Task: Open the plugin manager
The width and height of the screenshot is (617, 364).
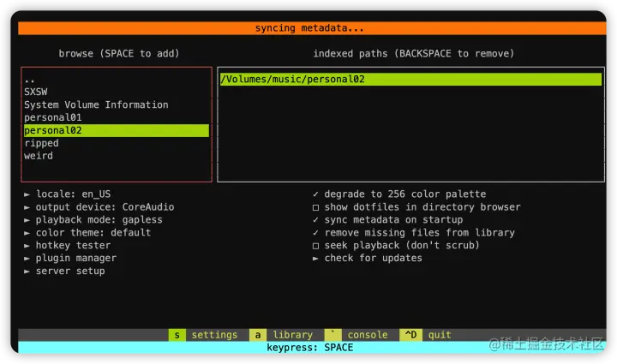Action: [x=70, y=259]
